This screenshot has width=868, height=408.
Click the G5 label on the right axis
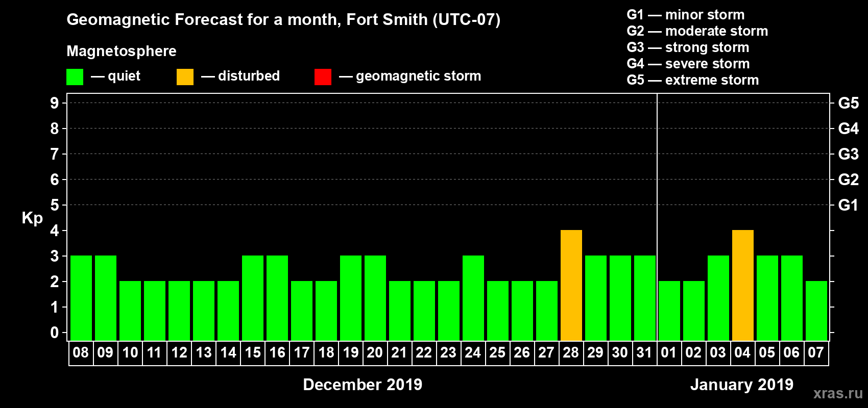848,103
